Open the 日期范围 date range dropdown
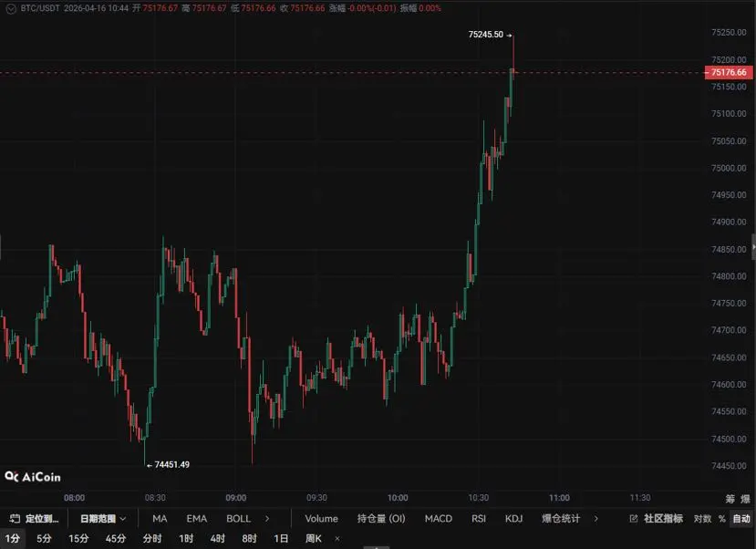Viewport: 756px width, 549px height. [103, 519]
